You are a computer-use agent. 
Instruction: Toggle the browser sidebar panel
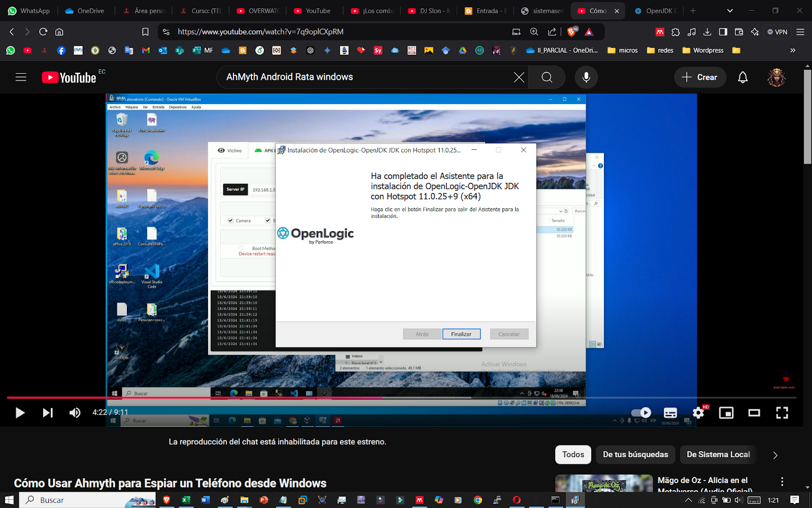[723, 31]
